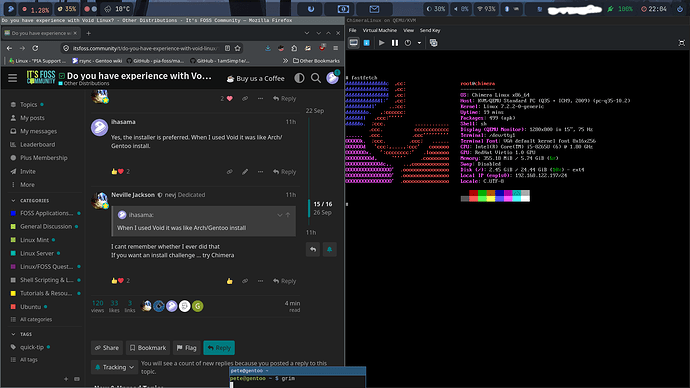
Task: Open My messages in sidebar
Action: [x=38, y=131]
